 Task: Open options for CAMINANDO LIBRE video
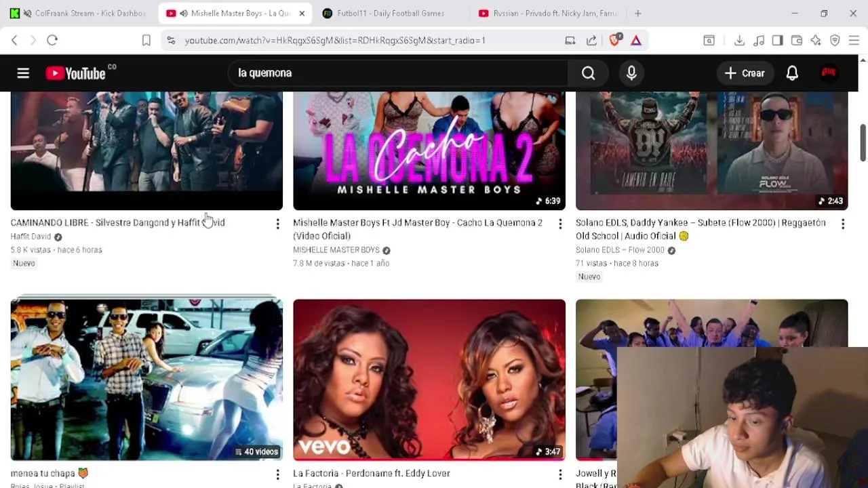tap(277, 224)
